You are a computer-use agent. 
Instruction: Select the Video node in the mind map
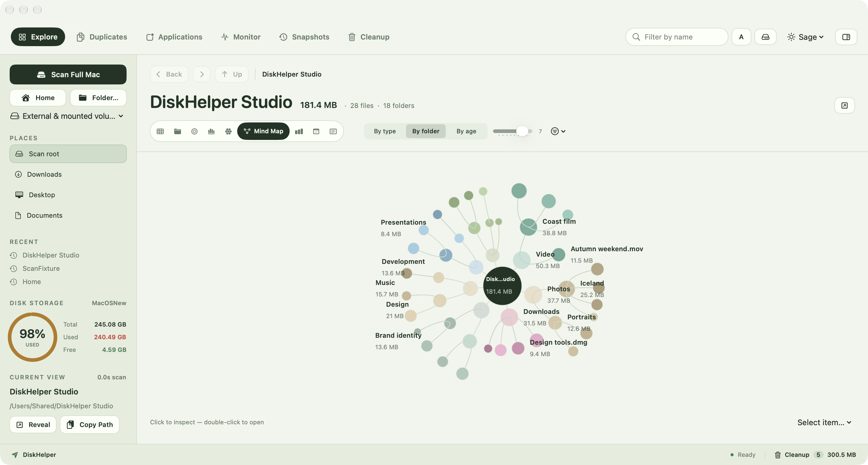coord(522,260)
